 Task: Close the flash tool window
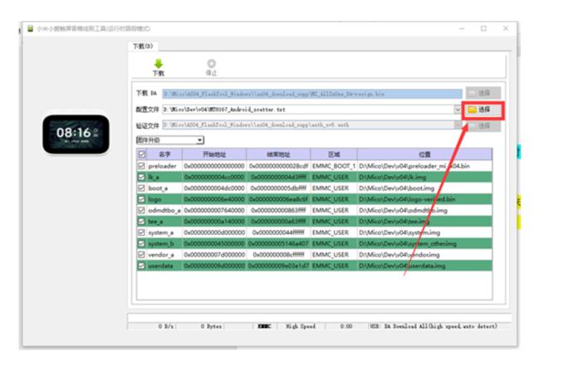tap(506, 28)
